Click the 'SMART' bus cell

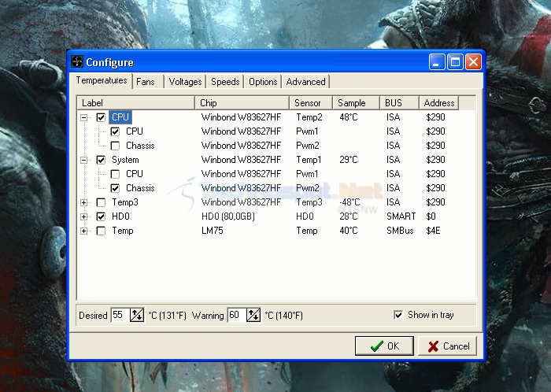click(x=401, y=216)
